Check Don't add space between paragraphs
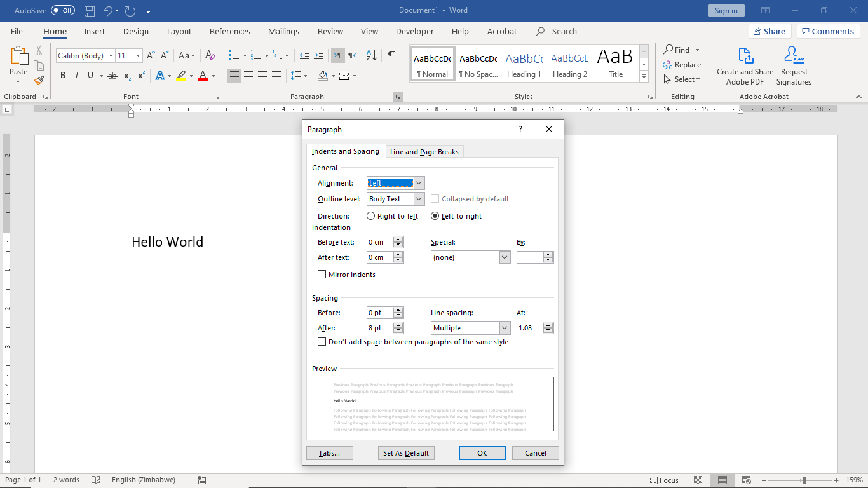Viewport: 868px width, 488px height. (322, 342)
